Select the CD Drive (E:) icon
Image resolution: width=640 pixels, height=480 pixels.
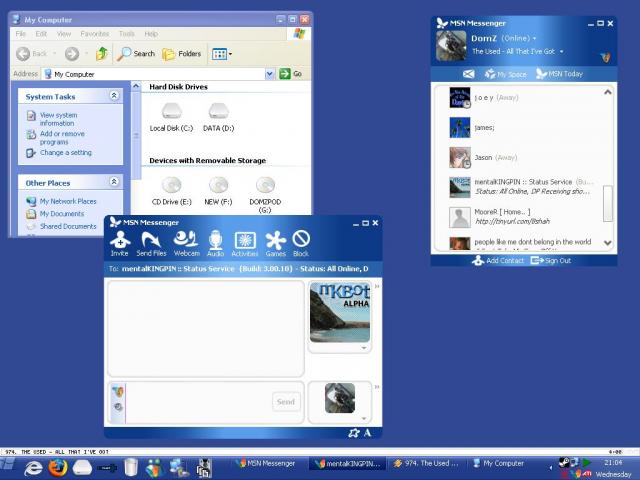coord(171,191)
